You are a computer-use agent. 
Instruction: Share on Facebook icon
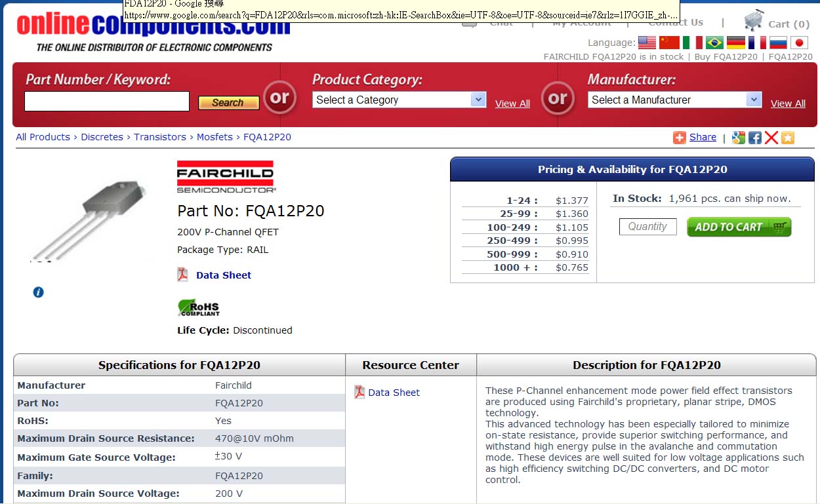coord(755,137)
